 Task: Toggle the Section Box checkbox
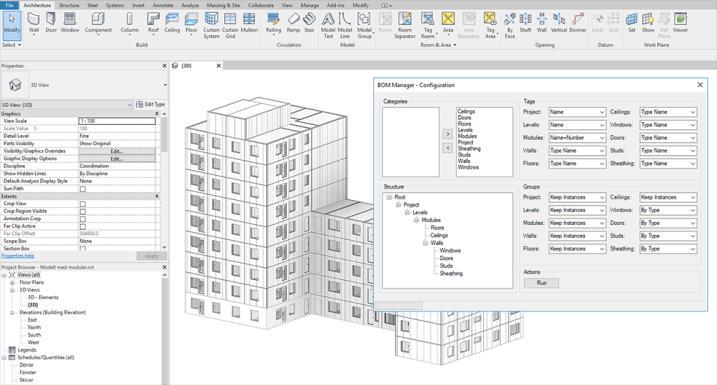tap(83, 249)
